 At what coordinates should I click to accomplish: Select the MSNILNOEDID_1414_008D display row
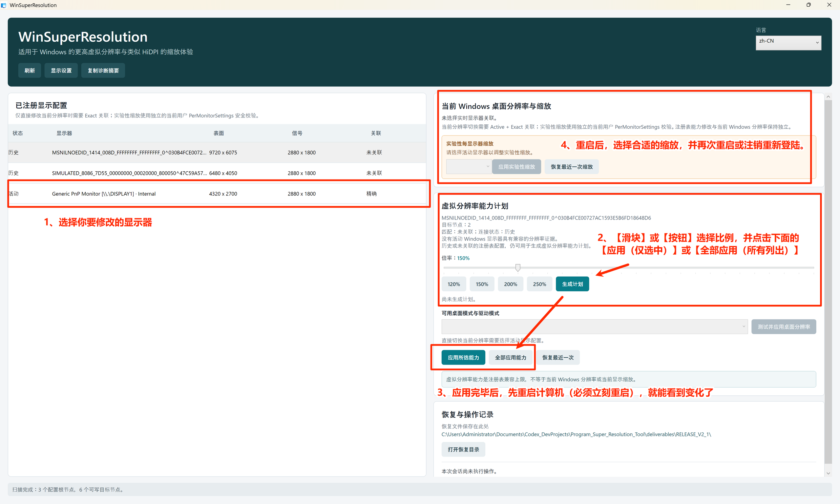pos(217,153)
